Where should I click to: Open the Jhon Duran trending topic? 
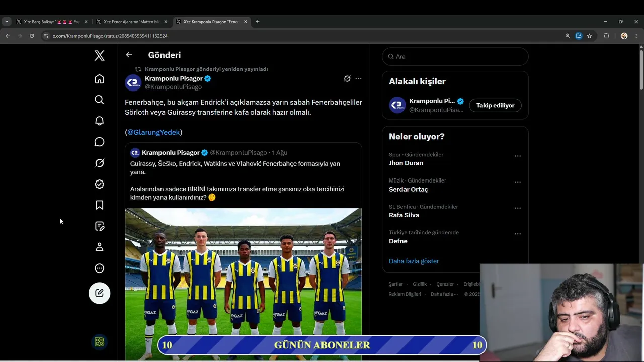click(406, 163)
